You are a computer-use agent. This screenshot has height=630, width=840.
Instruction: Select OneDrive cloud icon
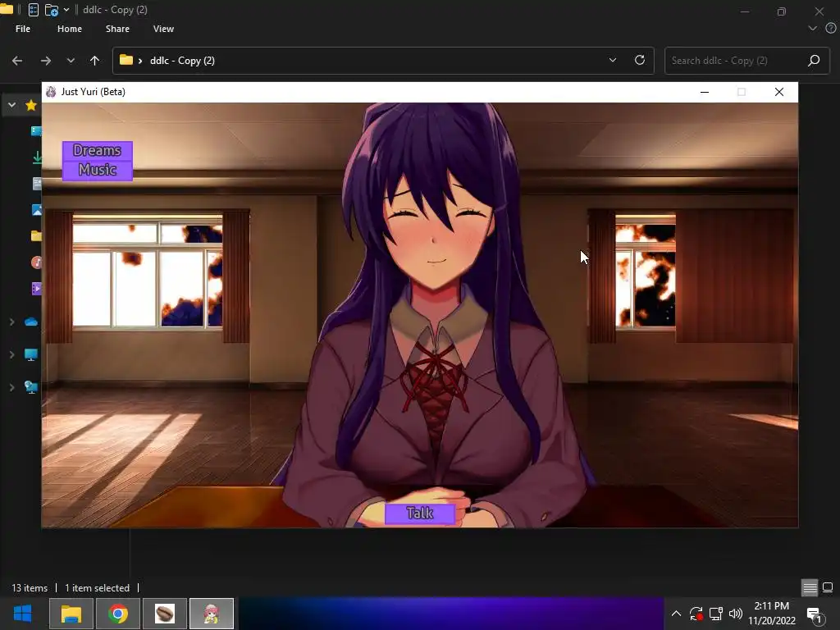tap(31, 322)
